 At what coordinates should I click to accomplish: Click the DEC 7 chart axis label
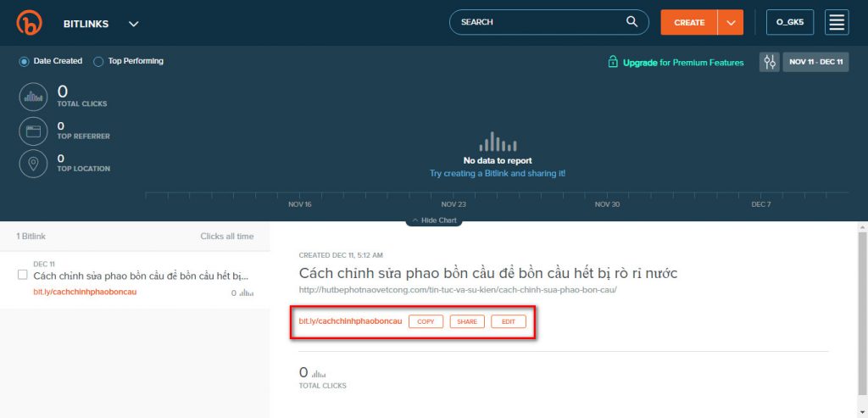760,204
